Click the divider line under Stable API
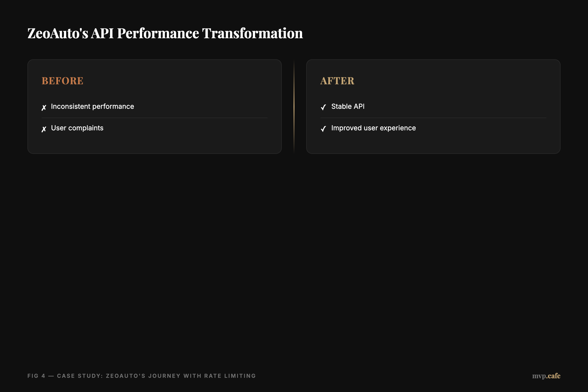The width and height of the screenshot is (588, 392). [433, 118]
